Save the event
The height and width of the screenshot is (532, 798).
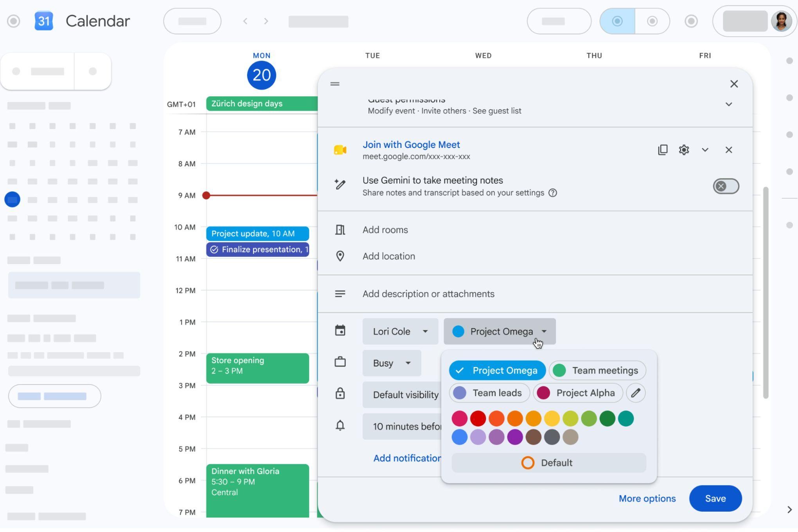pos(715,498)
